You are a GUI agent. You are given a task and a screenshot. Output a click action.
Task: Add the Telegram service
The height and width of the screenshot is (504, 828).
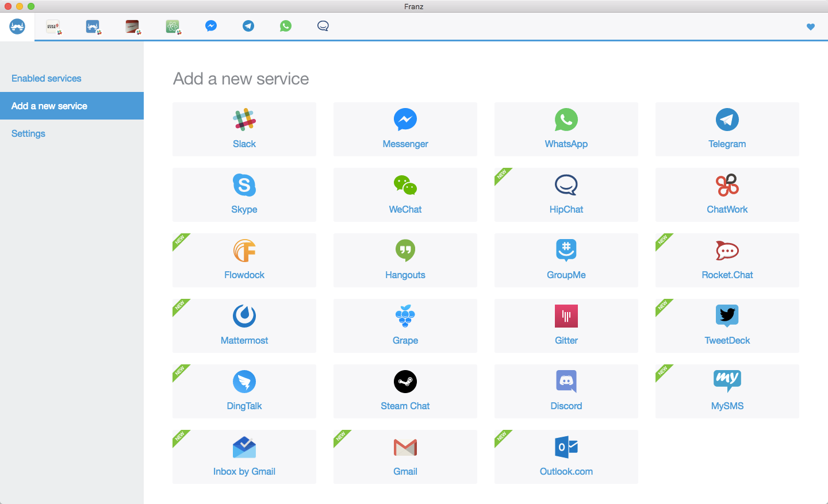[727, 129]
